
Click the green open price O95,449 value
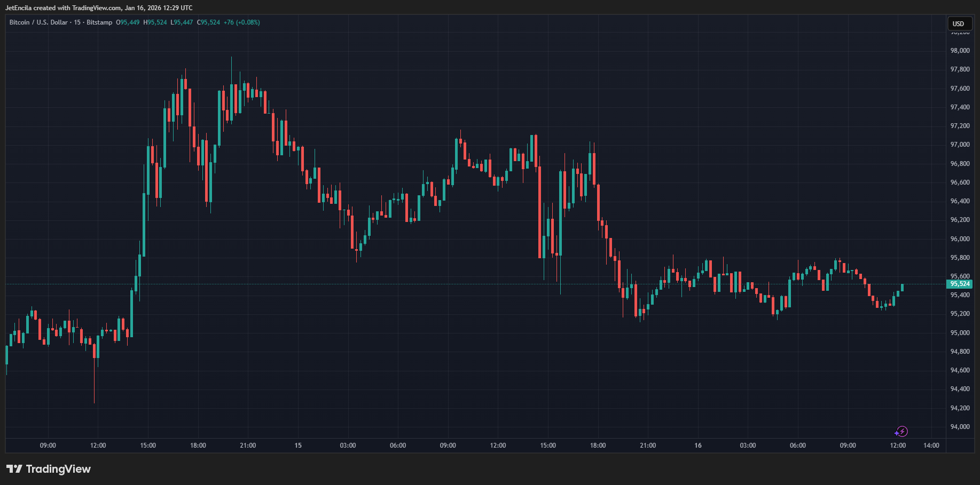point(128,22)
